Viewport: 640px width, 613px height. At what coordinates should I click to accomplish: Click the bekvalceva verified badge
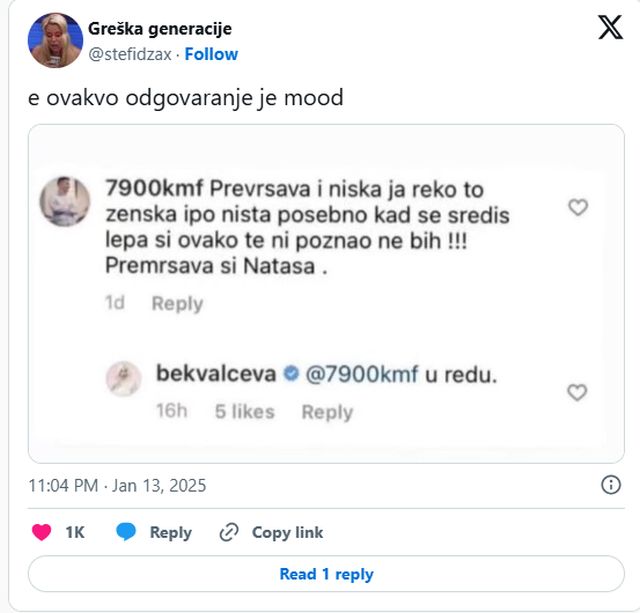pos(291,375)
